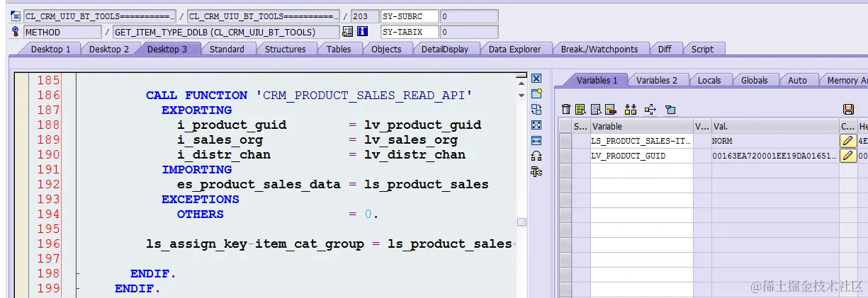Click the green list icon after the trash
Viewport: 868px width, 298px height.
coord(580,109)
